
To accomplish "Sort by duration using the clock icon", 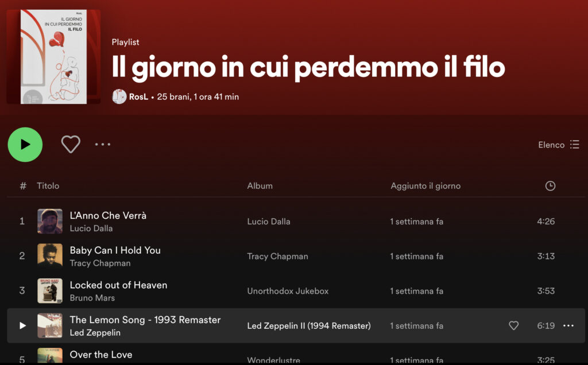I will click(550, 186).
